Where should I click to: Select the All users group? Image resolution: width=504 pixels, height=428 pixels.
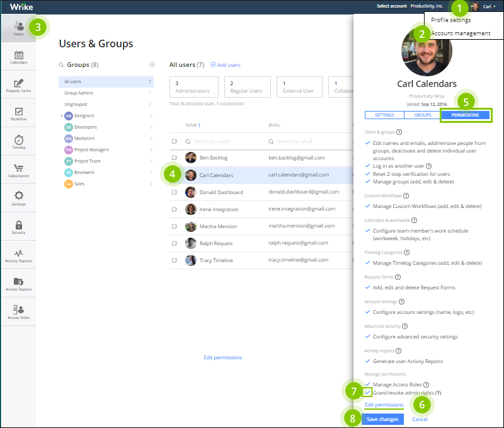click(x=106, y=82)
